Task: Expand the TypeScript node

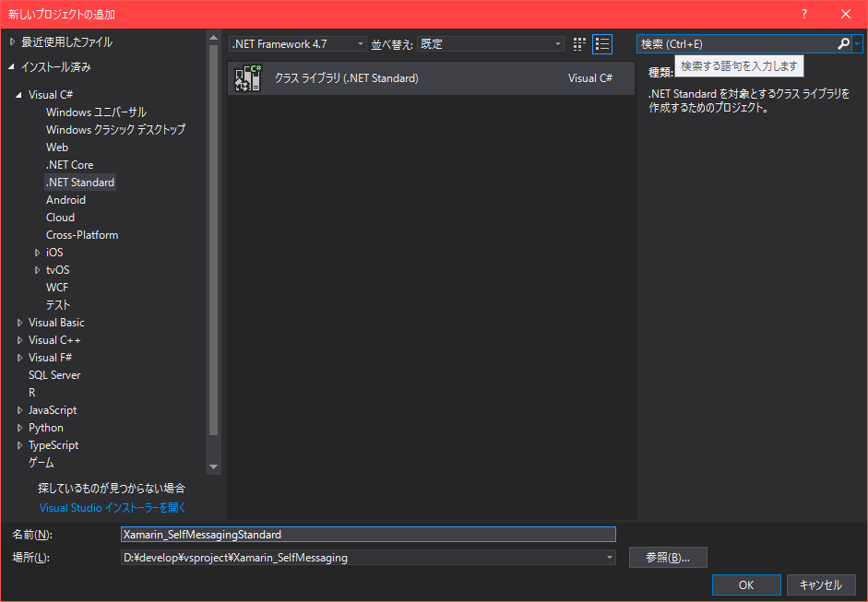Action: 20,445
